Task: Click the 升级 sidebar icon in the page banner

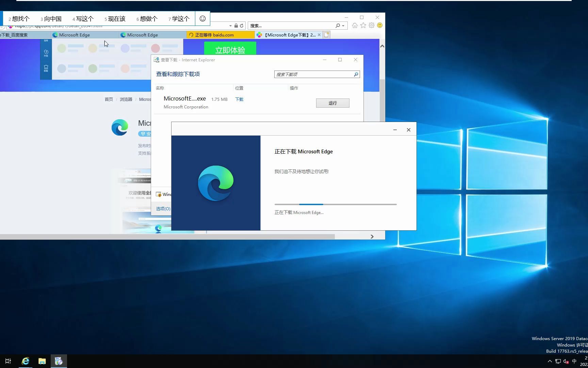Action: tap(46, 53)
